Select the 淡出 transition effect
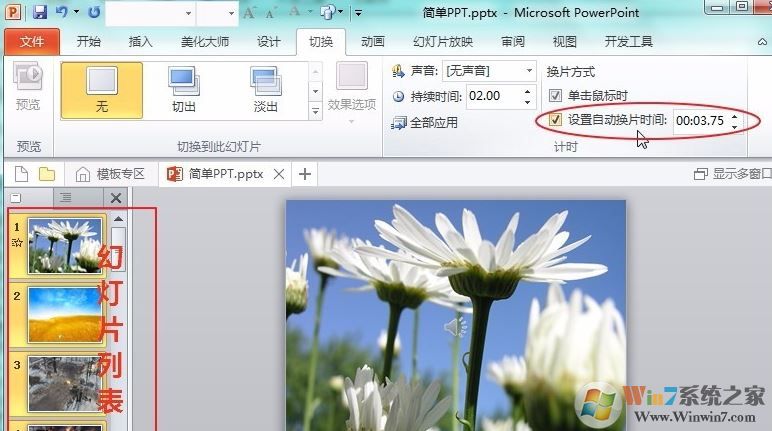This screenshot has height=431, width=772. (x=265, y=90)
